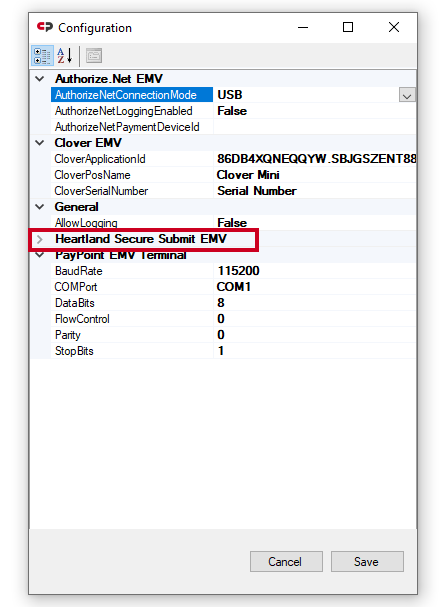Select the CloverSerialNumber property
Image resolution: width=439 pixels, height=607 pixels.
pos(132,191)
